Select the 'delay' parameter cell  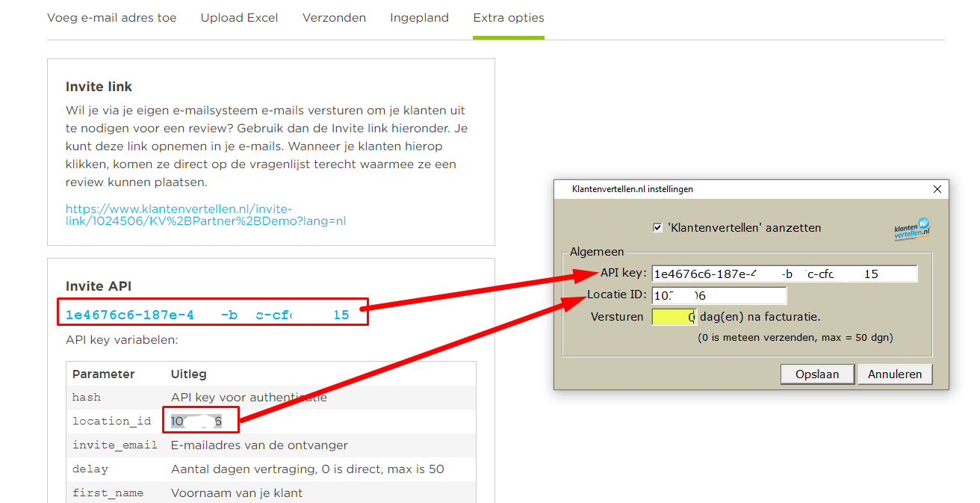(90, 469)
